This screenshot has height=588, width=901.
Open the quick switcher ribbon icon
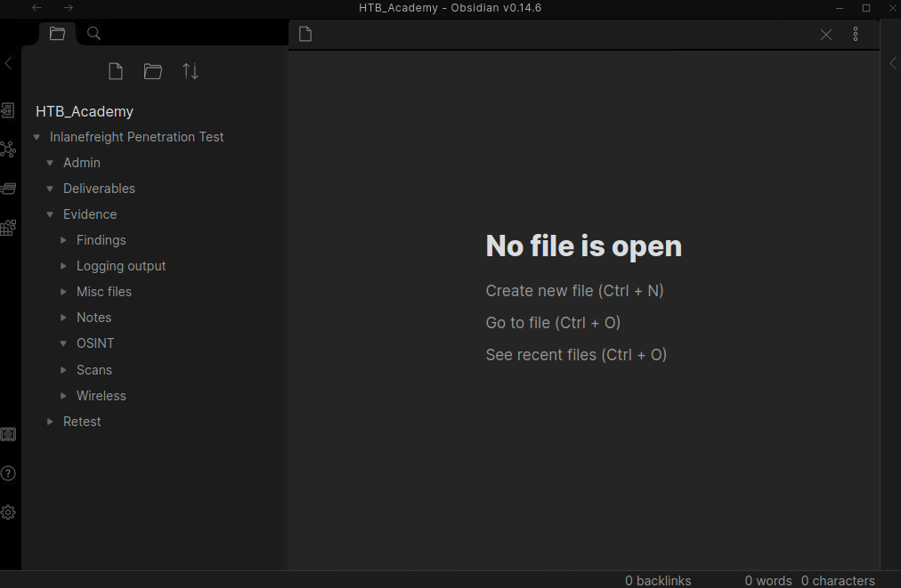(8, 110)
